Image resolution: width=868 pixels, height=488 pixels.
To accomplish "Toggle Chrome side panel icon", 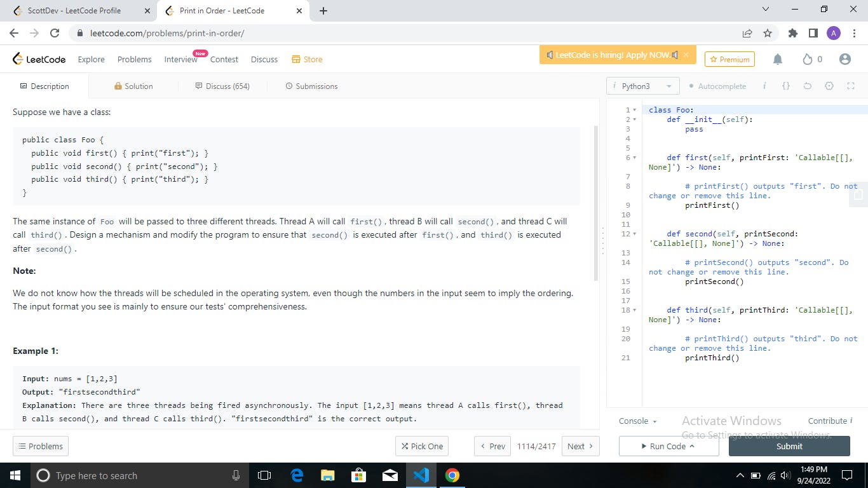I will 813,33.
